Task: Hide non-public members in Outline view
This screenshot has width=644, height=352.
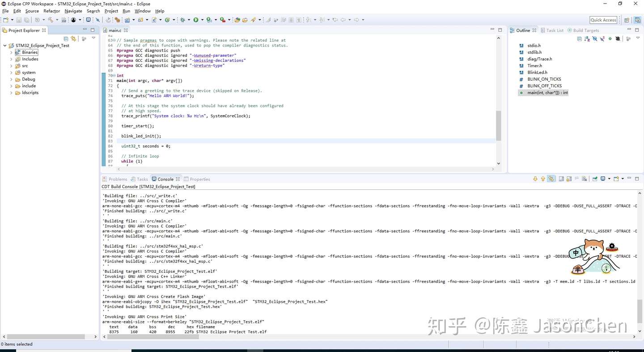Action: coord(610,39)
